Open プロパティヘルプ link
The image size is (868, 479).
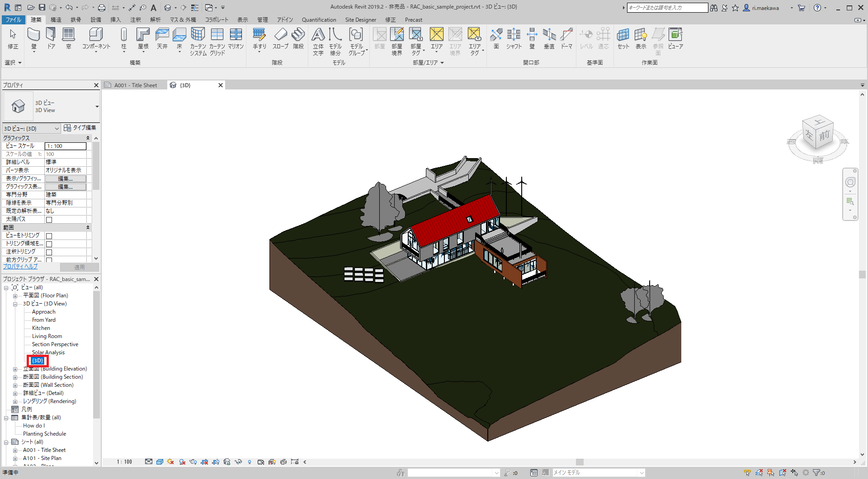(x=20, y=266)
